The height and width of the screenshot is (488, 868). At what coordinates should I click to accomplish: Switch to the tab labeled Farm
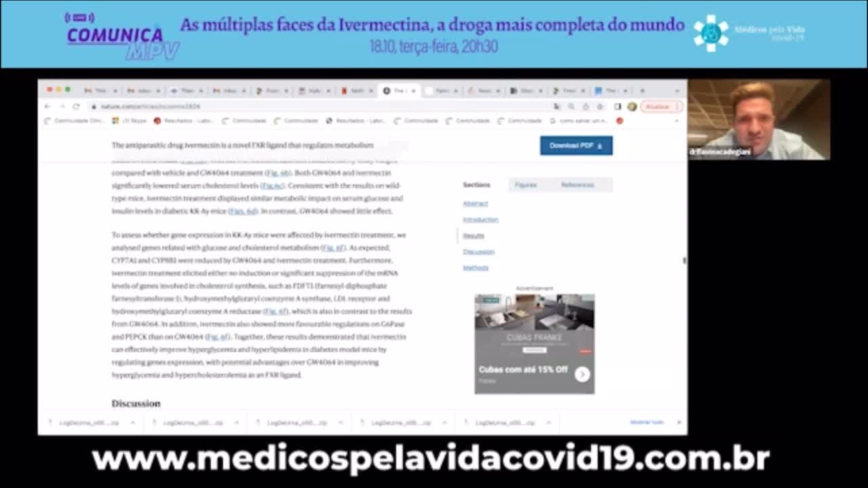click(x=441, y=90)
